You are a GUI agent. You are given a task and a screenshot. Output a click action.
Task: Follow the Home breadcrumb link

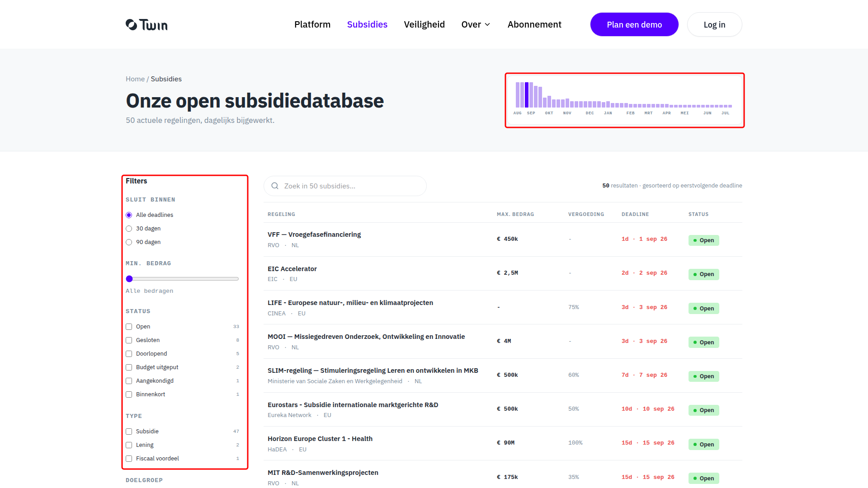click(135, 79)
